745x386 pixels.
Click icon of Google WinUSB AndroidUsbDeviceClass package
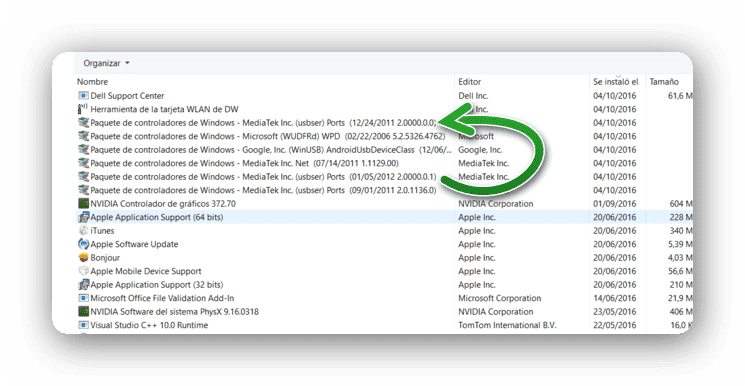pos(83,150)
